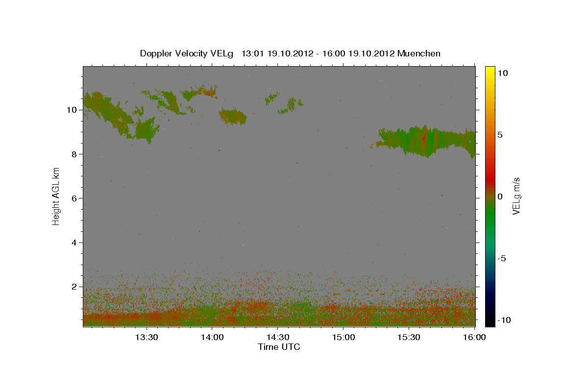
Task: Click the height axis label 2
Action: coord(75,287)
